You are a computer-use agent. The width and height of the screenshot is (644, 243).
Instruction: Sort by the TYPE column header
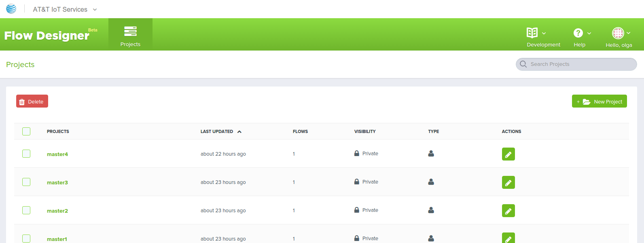coord(434,131)
